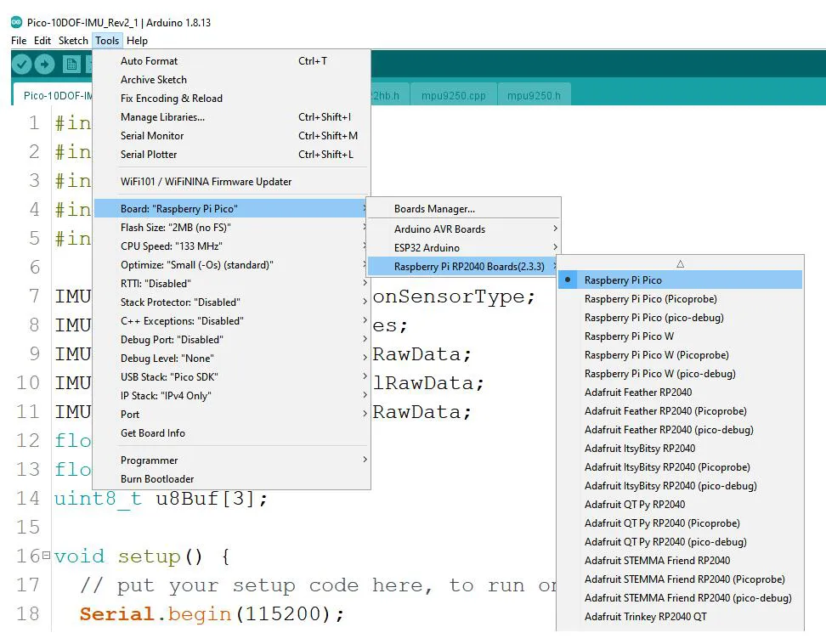Click the Arduino logo in title bar
The height and width of the screenshot is (644, 826).
click(17, 22)
